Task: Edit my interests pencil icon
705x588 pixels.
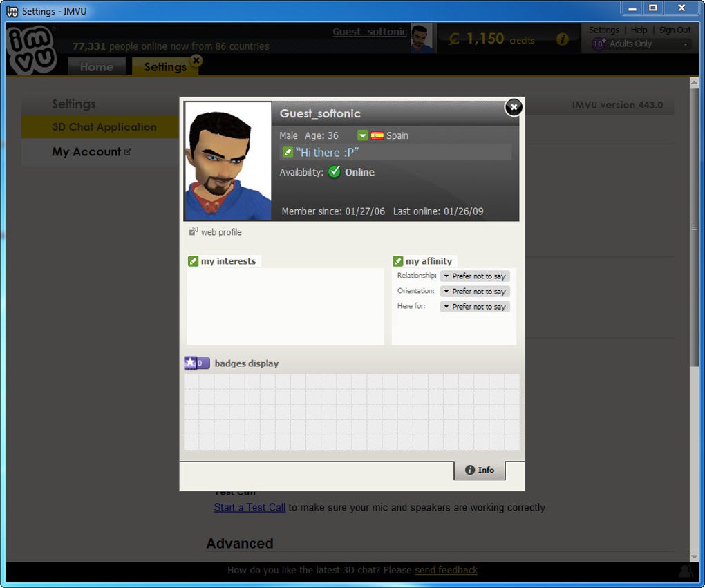Action: tap(193, 261)
